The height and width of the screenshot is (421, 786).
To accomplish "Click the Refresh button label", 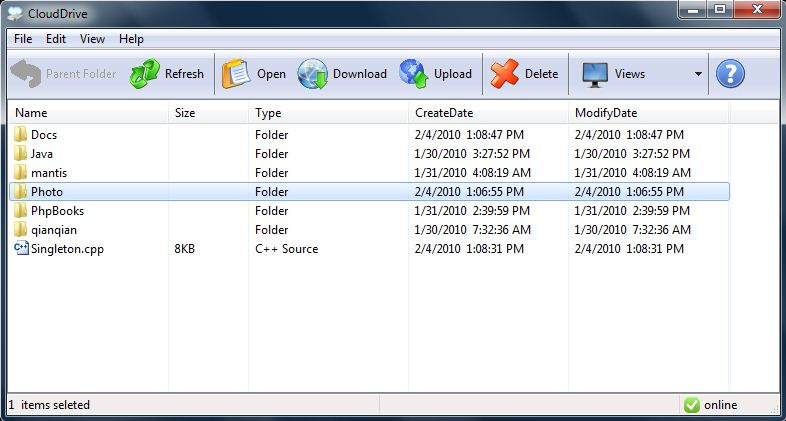I will (x=184, y=74).
